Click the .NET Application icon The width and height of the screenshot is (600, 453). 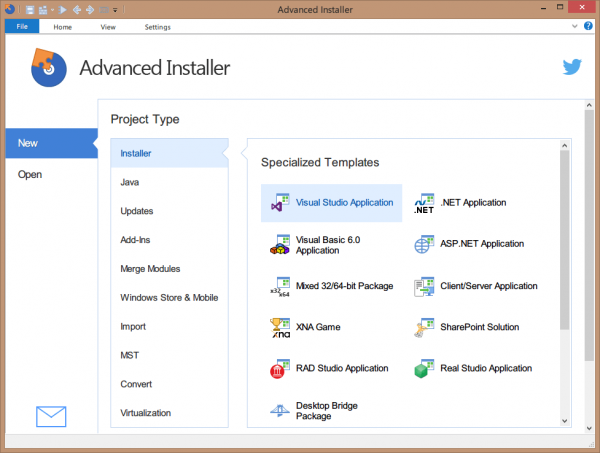pyautogui.click(x=424, y=203)
